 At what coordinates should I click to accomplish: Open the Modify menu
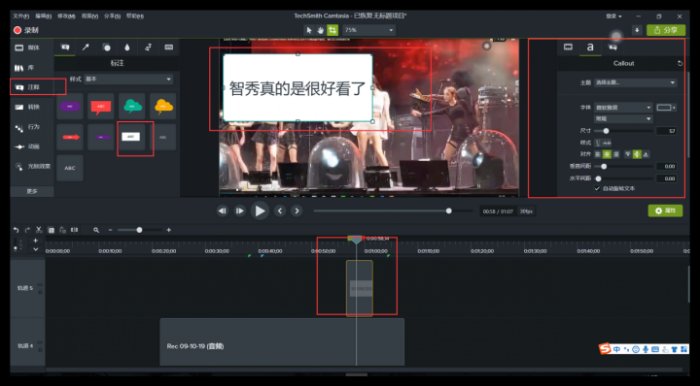66,16
